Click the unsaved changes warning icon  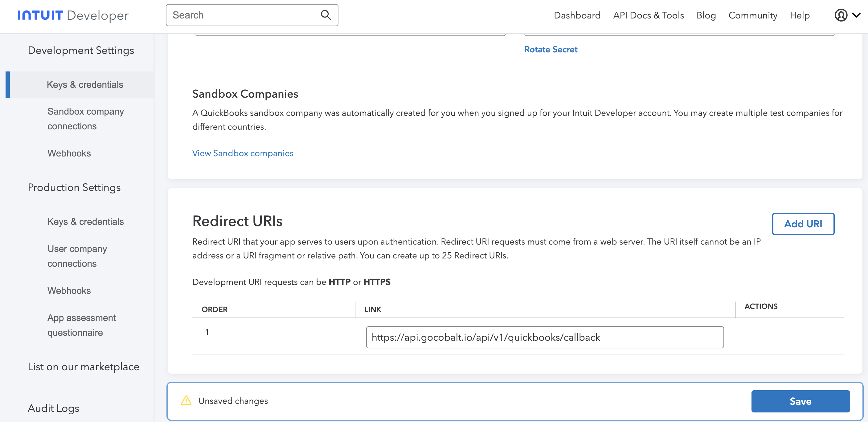click(x=186, y=401)
